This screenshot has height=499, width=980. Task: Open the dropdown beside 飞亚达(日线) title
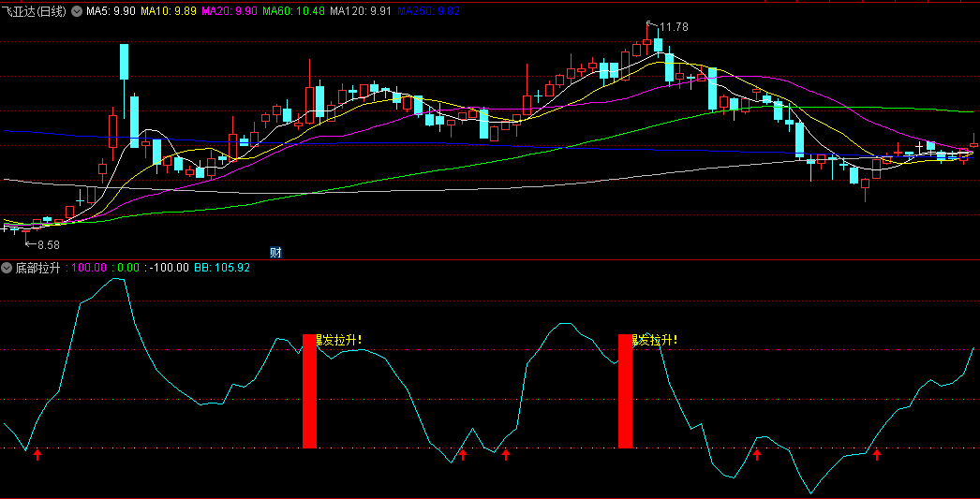[77, 10]
